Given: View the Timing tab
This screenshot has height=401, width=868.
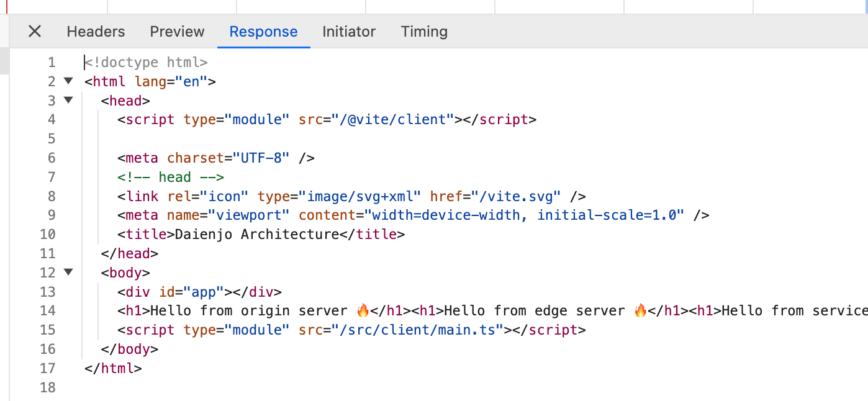Looking at the screenshot, I should click(424, 32).
